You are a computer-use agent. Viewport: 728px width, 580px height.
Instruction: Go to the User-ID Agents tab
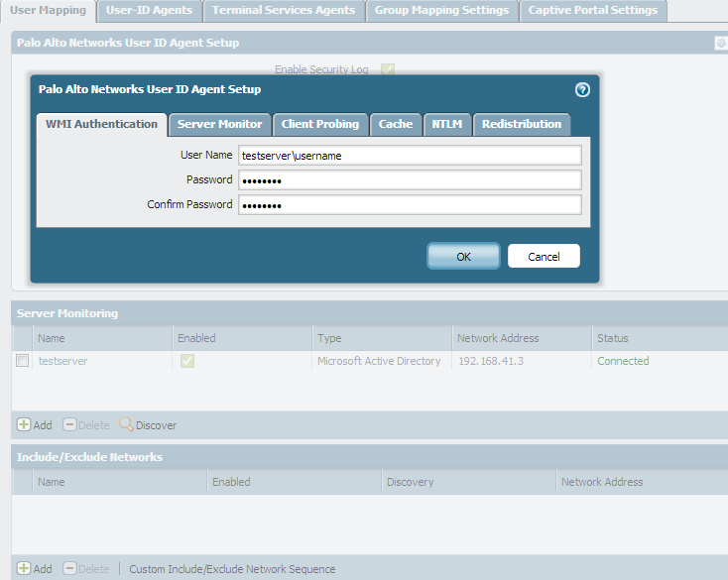(x=149, y=11)
